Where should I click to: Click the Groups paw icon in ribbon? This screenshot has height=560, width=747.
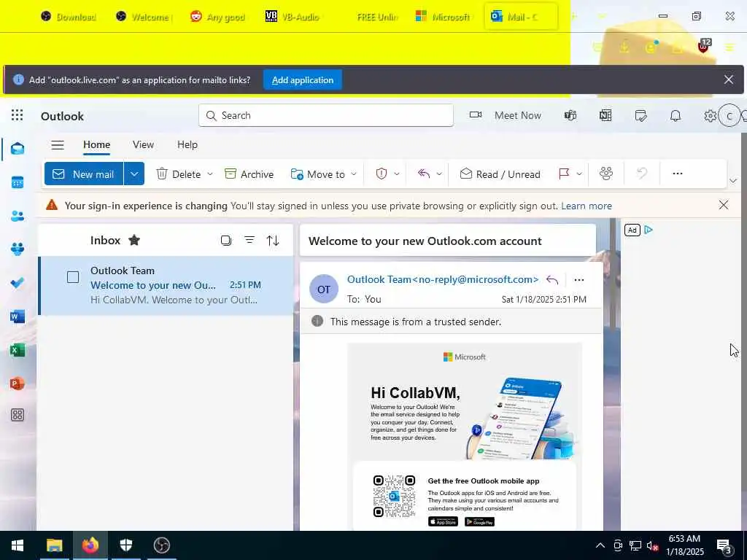tap(606, 174)
